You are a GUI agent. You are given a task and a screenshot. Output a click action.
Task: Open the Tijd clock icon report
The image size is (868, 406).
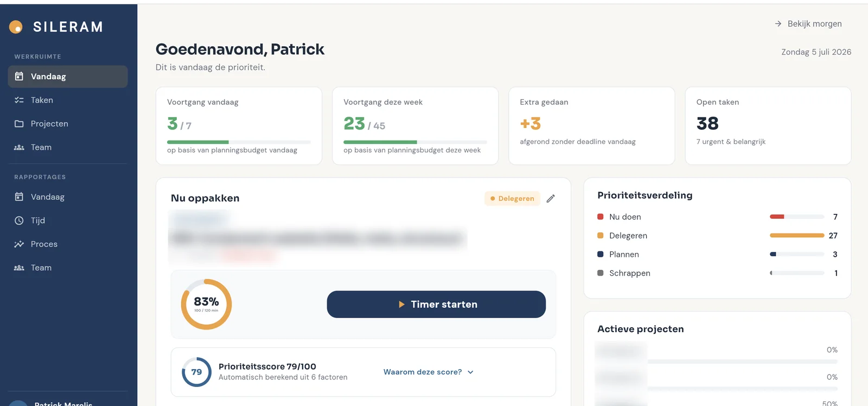[x=19, y=220]
